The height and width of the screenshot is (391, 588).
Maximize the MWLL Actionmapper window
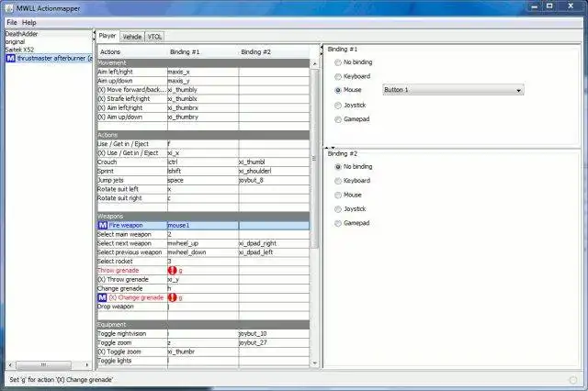click(x=549, y=6)
